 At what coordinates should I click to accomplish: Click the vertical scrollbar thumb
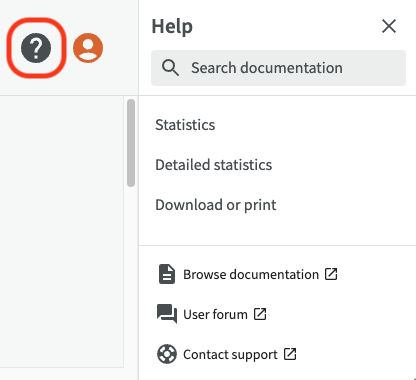131,143
